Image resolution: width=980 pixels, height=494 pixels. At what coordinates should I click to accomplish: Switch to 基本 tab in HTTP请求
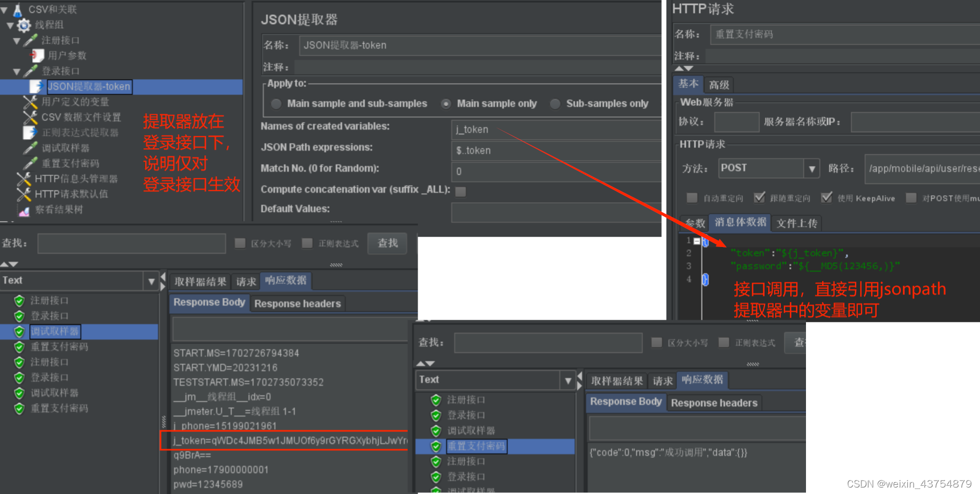pyautogui.click(x=688, y=84)
